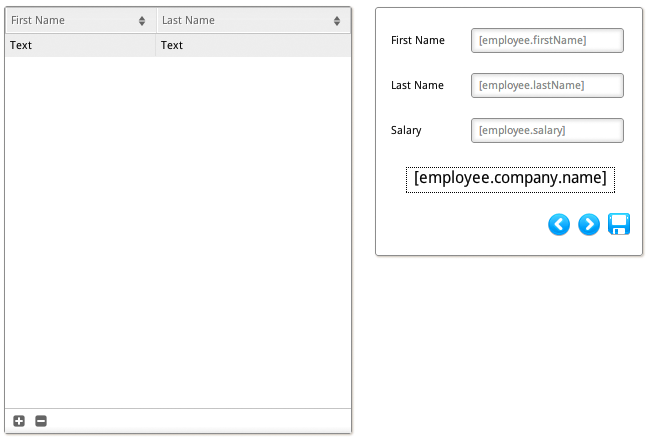The width and height of the screenshot is (651, 441).
Task: Select the Text cell under First Name column
Action: 21,45
